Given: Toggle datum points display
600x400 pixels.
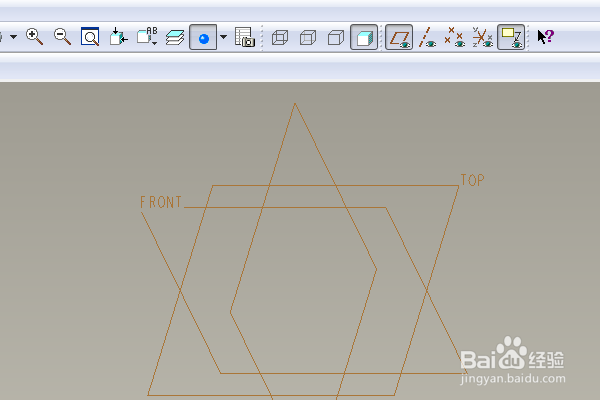Looking at the screenshot, I should 455,37.
